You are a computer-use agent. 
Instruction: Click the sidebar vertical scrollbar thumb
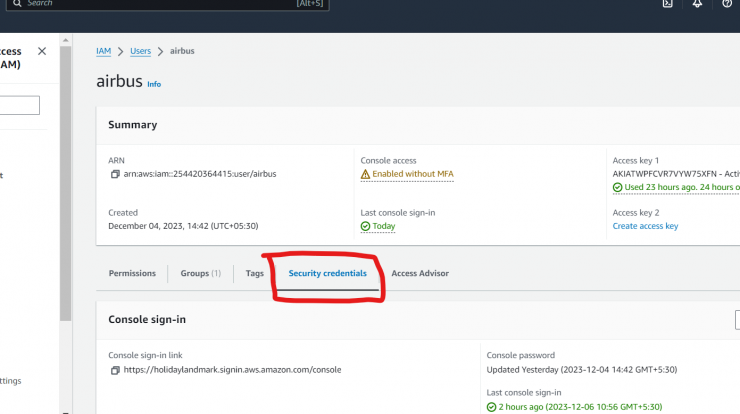click(66, 184)
